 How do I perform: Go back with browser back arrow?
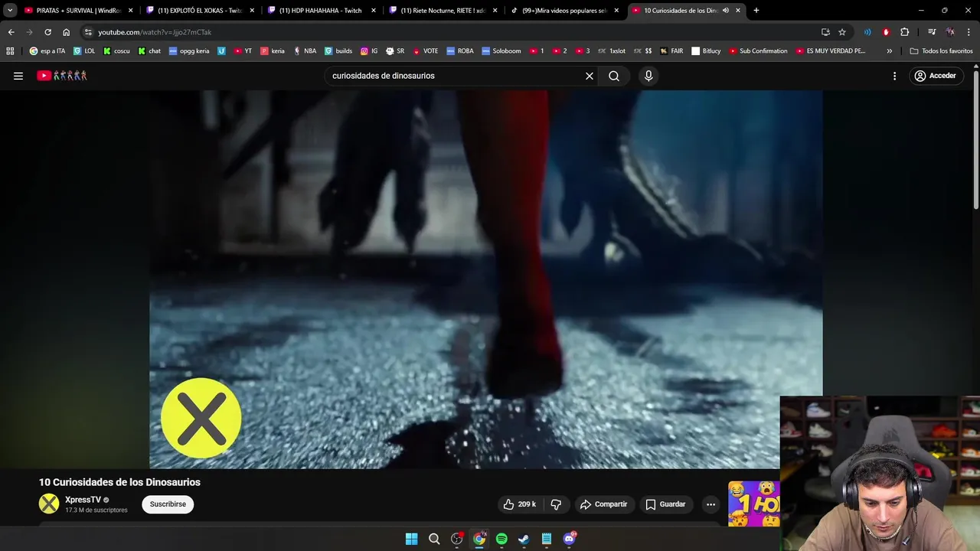(11, 32)
